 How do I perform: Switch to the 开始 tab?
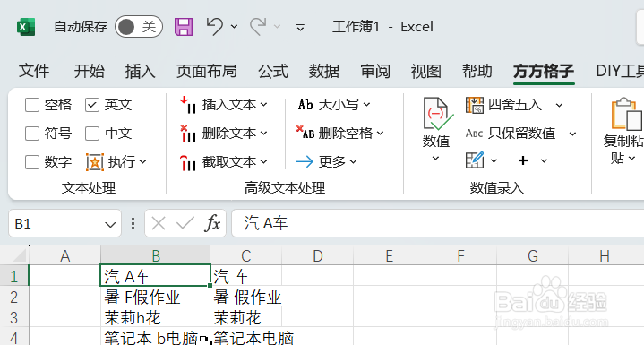[90, 71]
